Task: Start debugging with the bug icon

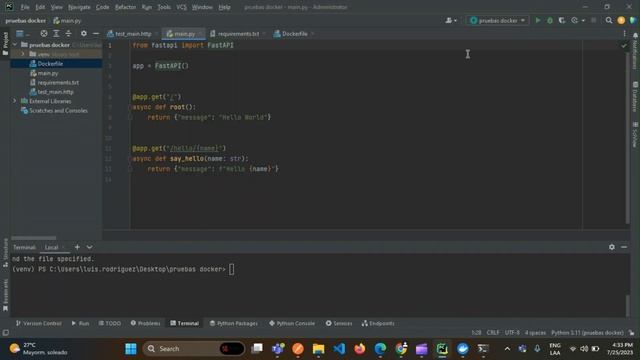Action: click(550, 20)
